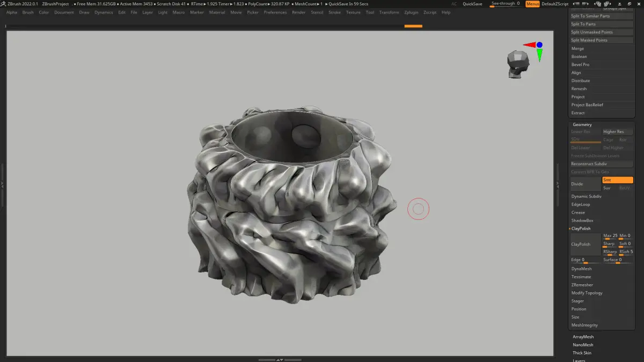
Task: Toggle the Sharp ClayPolish option
Action: (x=610, y=244)
